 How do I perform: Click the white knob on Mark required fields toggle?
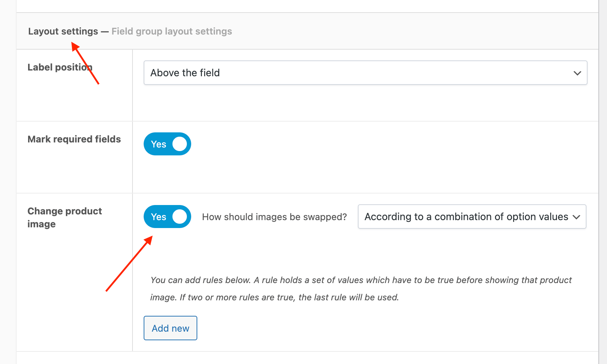pyautogui.click(x=180, y=144)
